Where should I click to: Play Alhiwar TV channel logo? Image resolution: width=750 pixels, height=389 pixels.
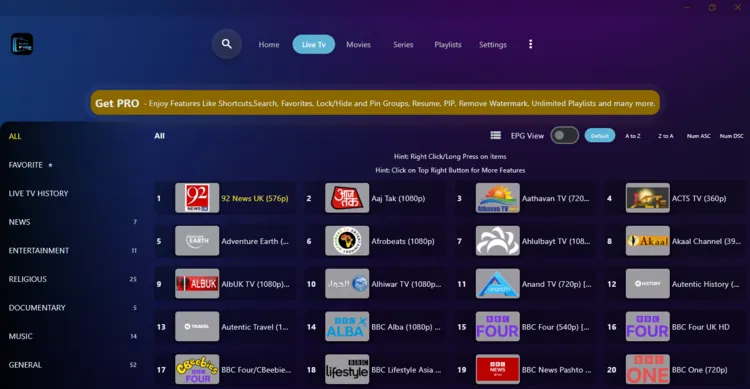[x=347, y=284]
